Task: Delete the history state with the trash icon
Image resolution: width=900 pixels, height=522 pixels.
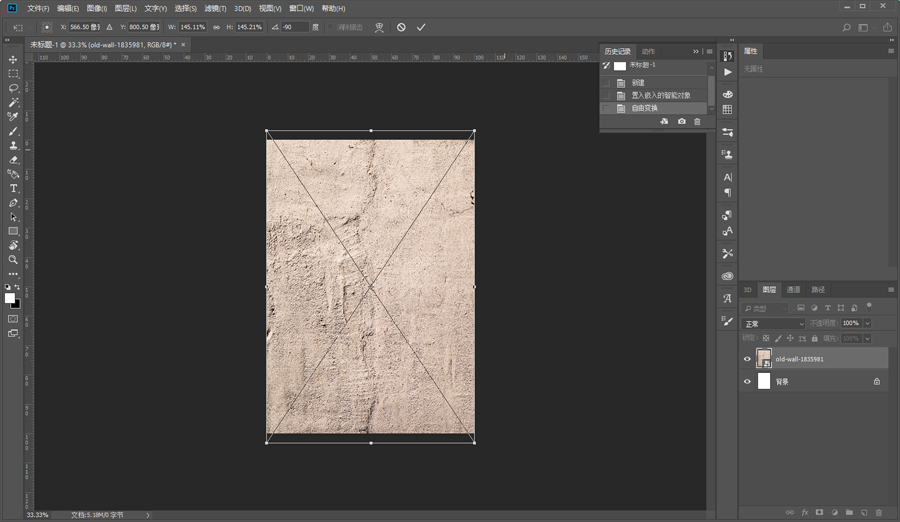Action: [x=697, y=122]
